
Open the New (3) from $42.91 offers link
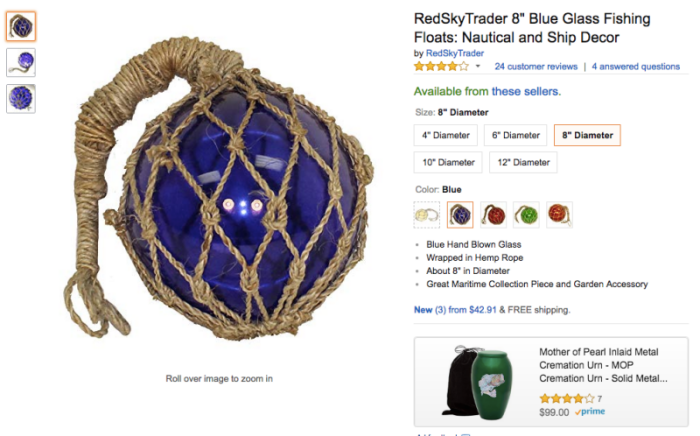tap(455, 310)
